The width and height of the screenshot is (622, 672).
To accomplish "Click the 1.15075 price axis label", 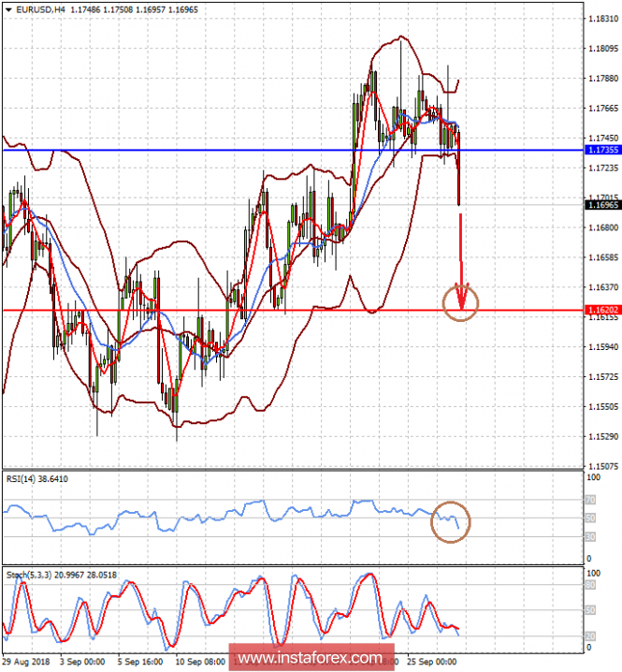I will 601,465.
